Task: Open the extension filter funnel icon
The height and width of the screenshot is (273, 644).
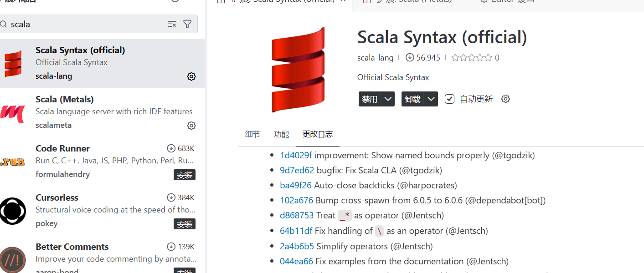Action: pyautogui.click(x=187, y=24)
